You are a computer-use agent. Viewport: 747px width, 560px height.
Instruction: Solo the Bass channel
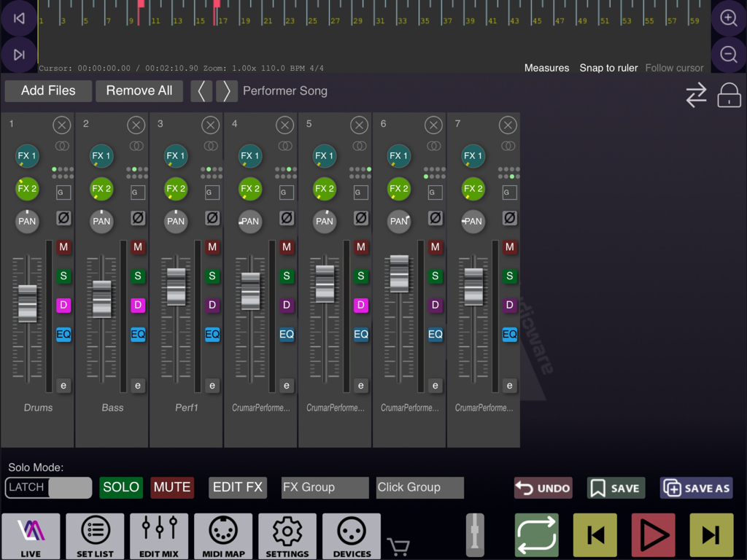[x=138, y=276]
